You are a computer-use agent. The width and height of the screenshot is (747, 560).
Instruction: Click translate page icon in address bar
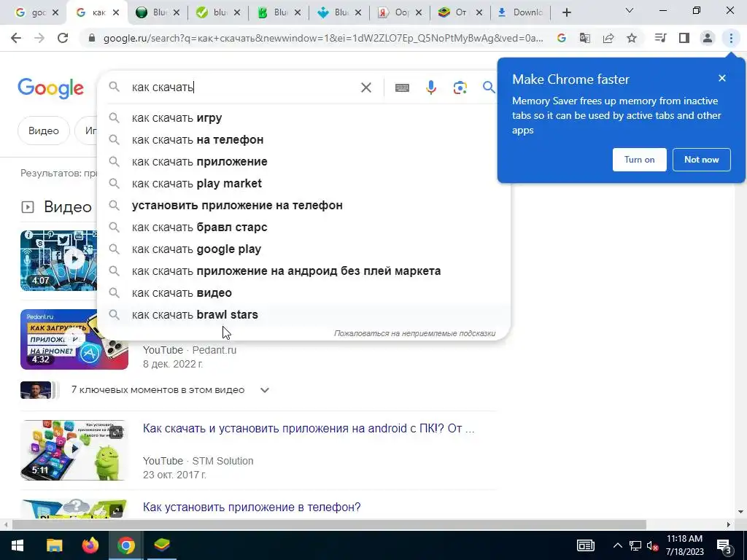[x=585, y=38]
